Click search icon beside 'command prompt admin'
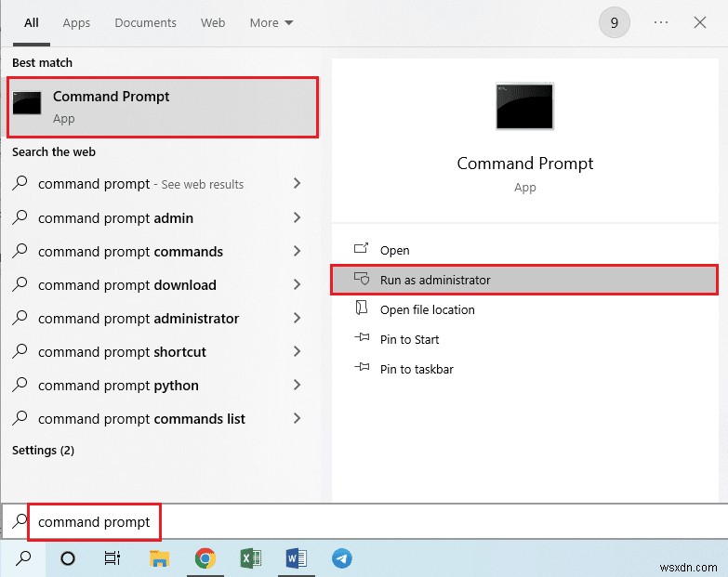728x577 pixels. (20, 217)
